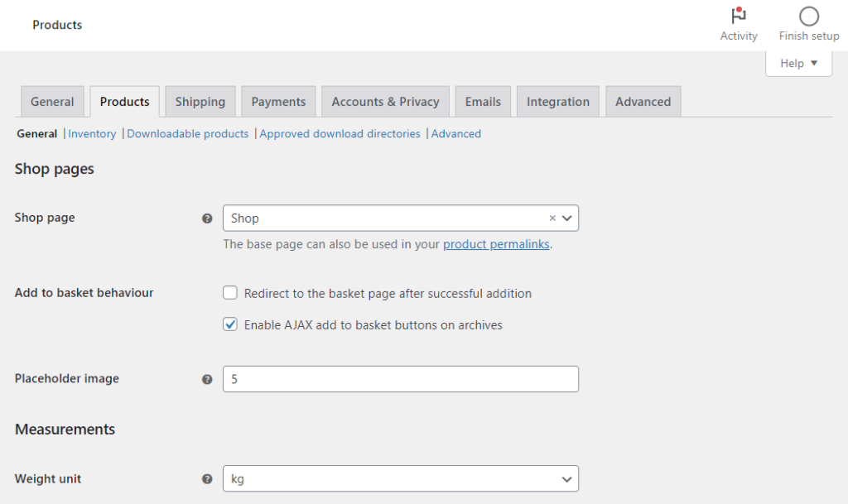Open the Placeholder image help tooltip

[x=206, y=379]
